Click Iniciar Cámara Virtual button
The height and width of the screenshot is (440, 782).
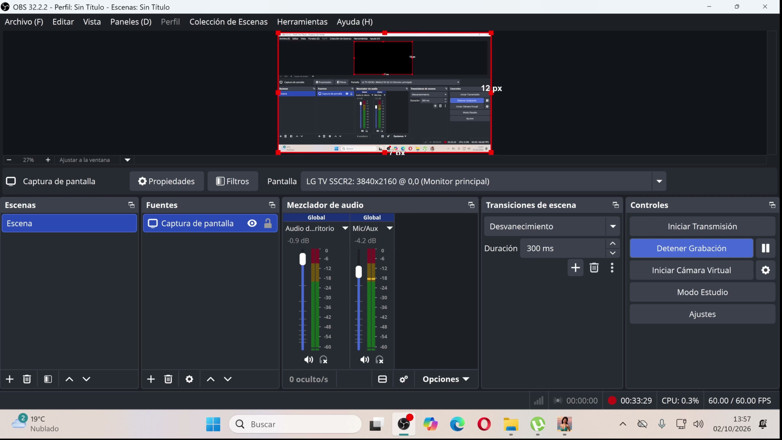click(691, 270)
